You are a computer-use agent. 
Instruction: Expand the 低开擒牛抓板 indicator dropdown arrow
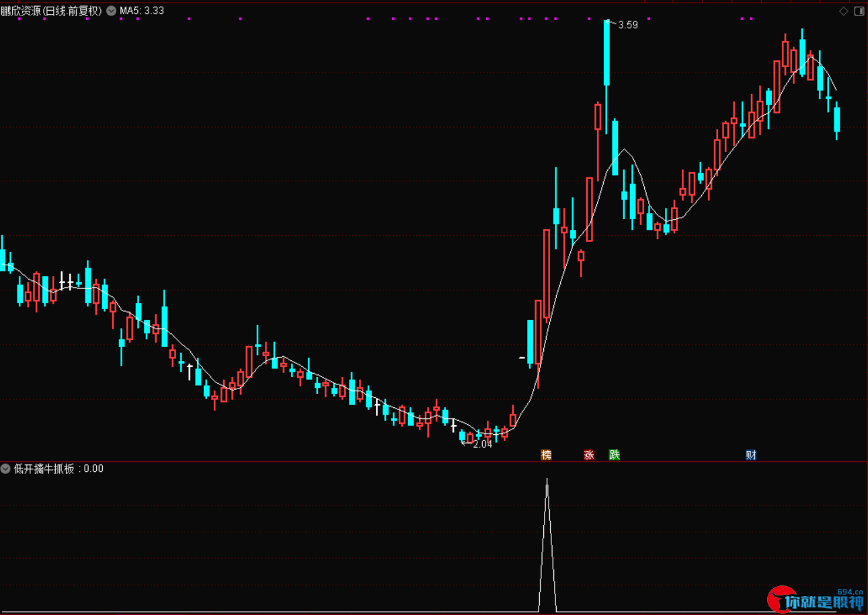[x=6, y=468]
